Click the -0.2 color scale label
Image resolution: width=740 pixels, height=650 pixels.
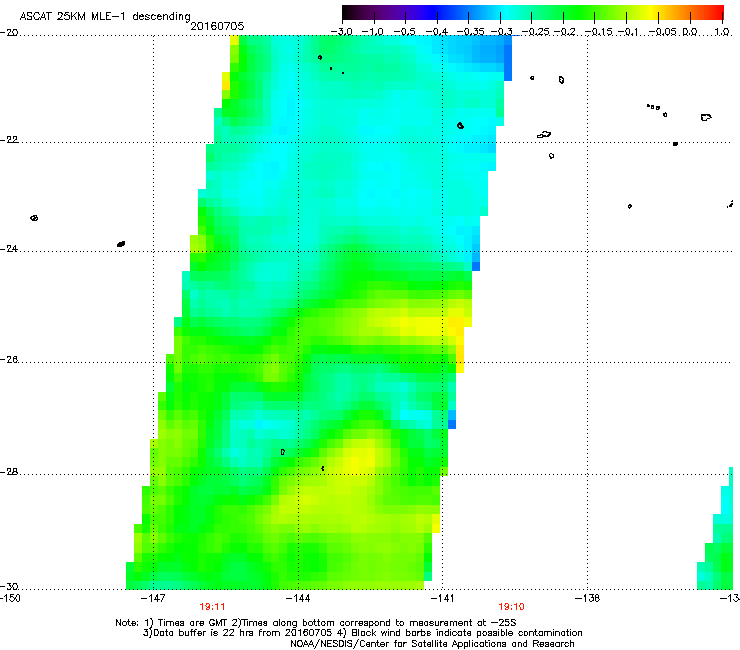(x=564, y=32)
